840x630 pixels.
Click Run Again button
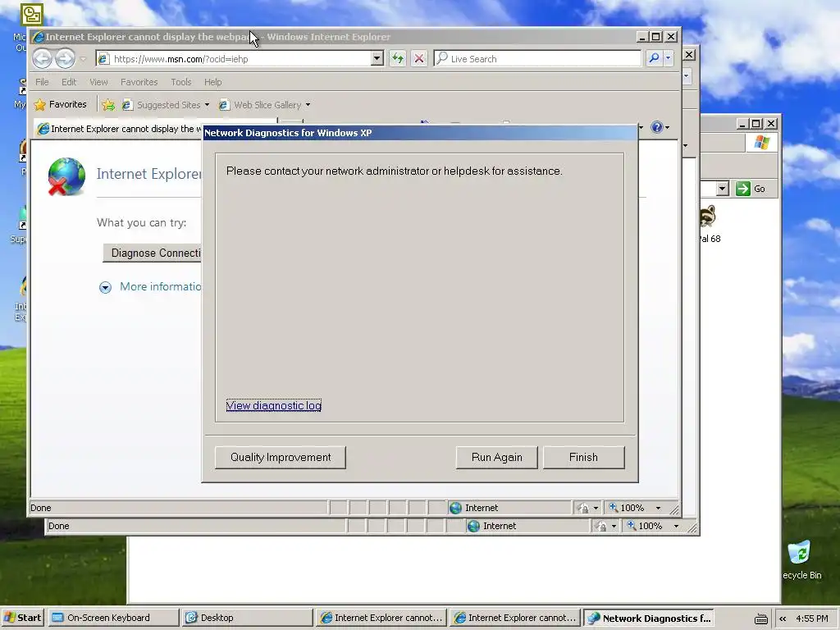coord(496,458)
